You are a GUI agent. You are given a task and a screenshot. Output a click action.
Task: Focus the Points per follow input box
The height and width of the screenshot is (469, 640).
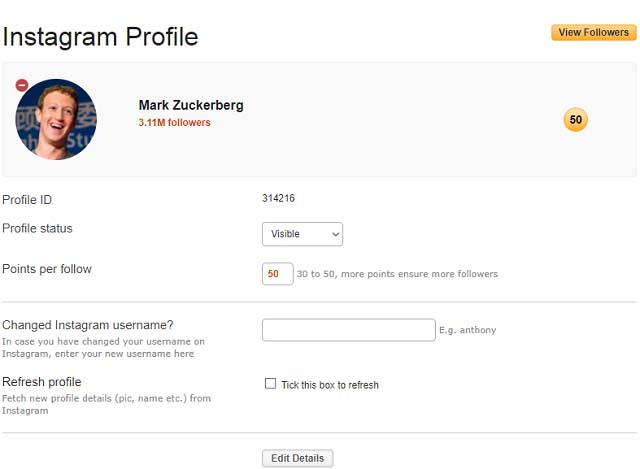pyautogui.click(x=278, y=273)
